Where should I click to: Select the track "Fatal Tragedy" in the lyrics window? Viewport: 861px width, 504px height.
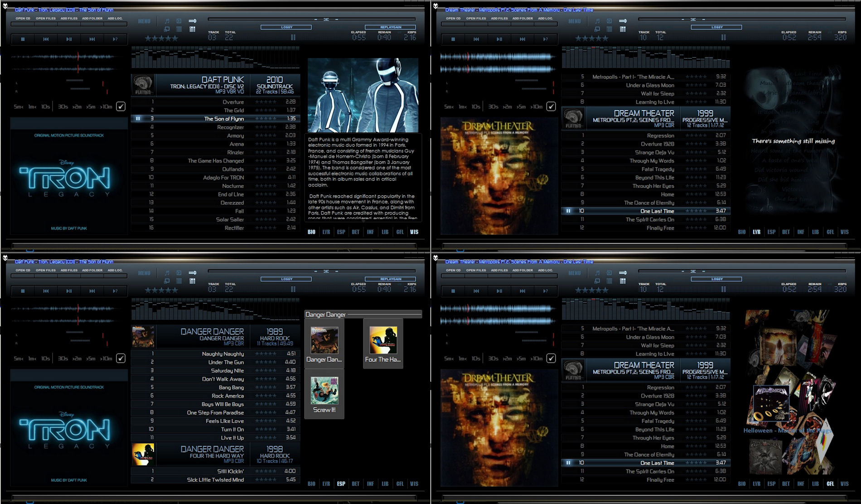(x=646, y=169)
